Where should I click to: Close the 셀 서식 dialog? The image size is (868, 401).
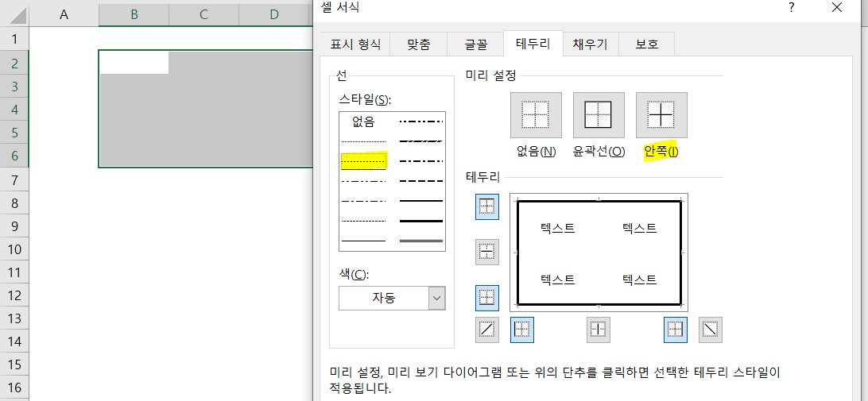tap(836, 7)
